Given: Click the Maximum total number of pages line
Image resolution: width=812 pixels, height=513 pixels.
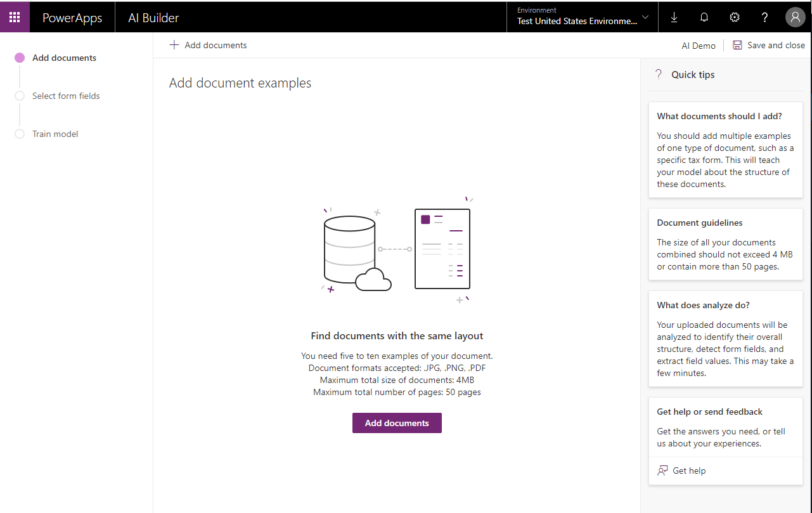Looking at the screenshot, I should pyautogui.click(x=397, y=392).
